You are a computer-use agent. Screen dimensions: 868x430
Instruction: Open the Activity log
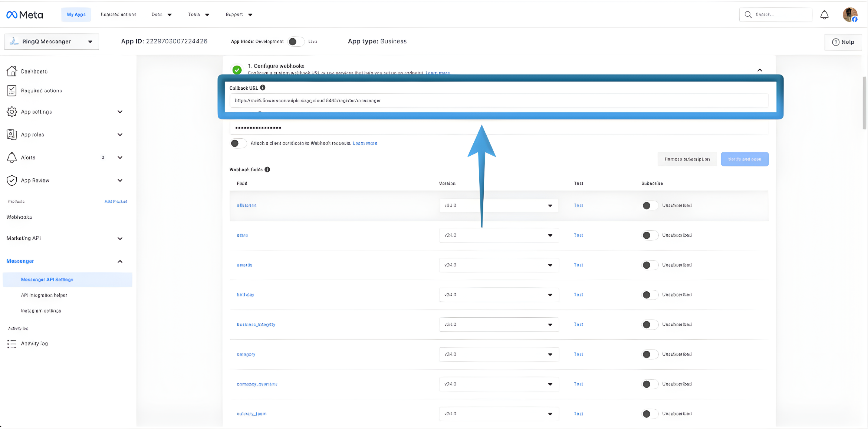point(34,344)
